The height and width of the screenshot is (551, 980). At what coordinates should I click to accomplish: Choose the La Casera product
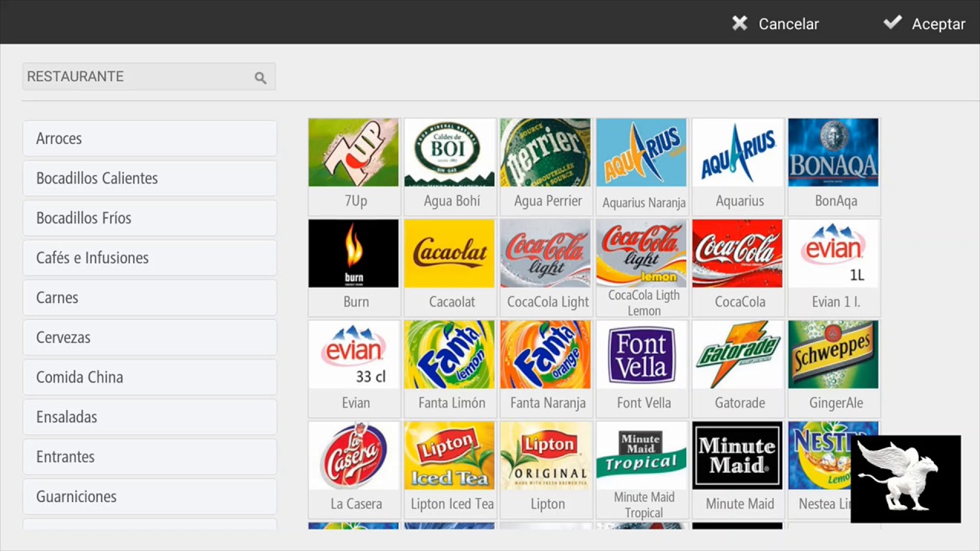(x=354, y=469)
